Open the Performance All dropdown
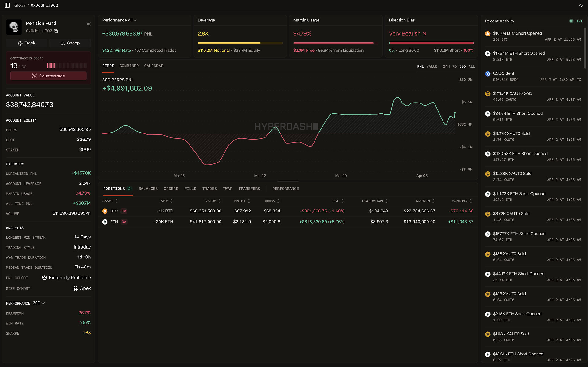 point(119,20)
